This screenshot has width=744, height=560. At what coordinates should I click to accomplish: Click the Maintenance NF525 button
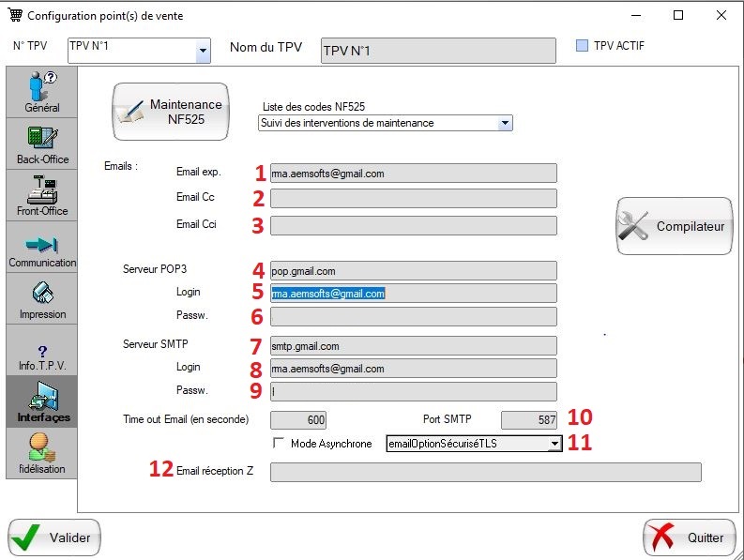pos(172,112)
